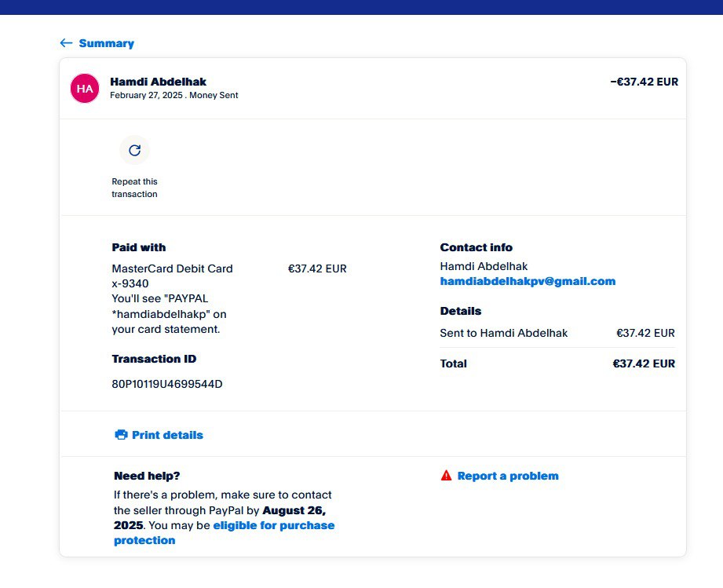Click the 'February 27, 2025 . Money Sent' line
Screen dimensions: 723x588
[x=173, y=95]
